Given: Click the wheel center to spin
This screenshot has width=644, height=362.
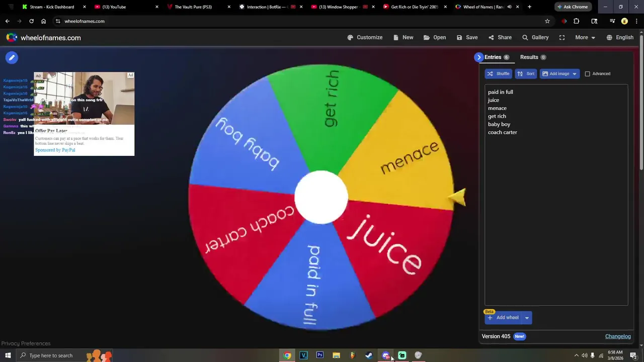Looking at the screenshot, I should [321, 198].
